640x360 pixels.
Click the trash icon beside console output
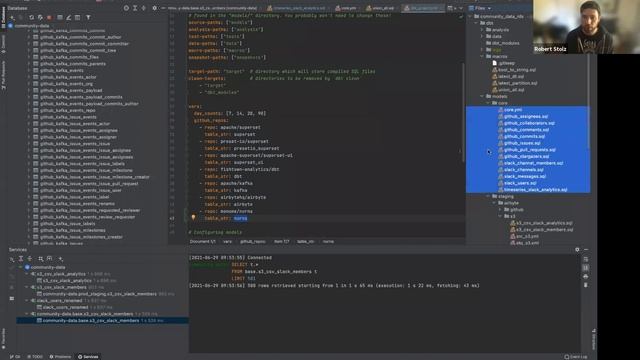(586, 285)
